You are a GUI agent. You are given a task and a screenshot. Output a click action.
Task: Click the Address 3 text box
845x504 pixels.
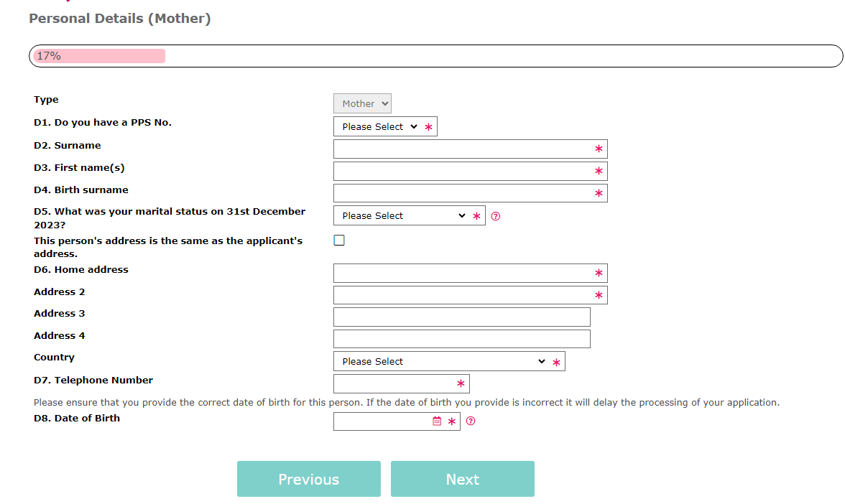461,317
